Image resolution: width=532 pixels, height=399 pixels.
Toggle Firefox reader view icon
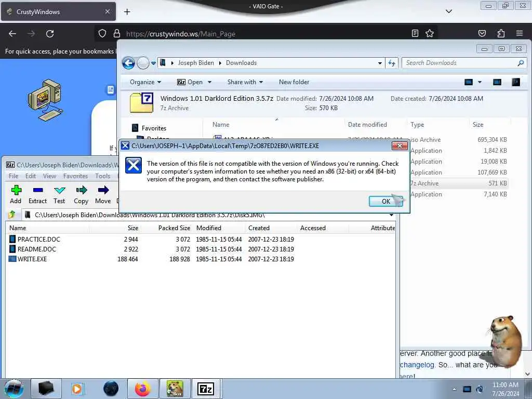point(415,33)
